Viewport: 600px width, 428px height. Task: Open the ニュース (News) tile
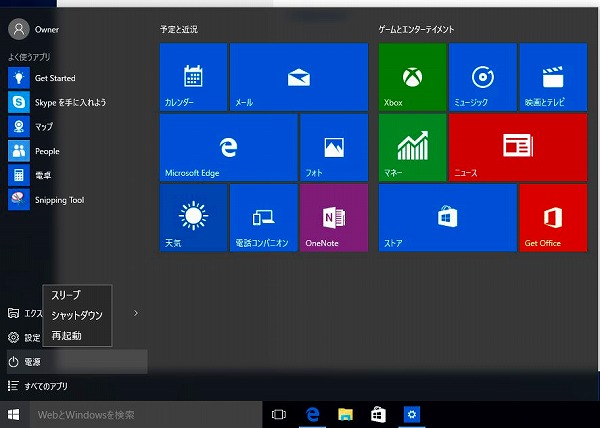518,147
